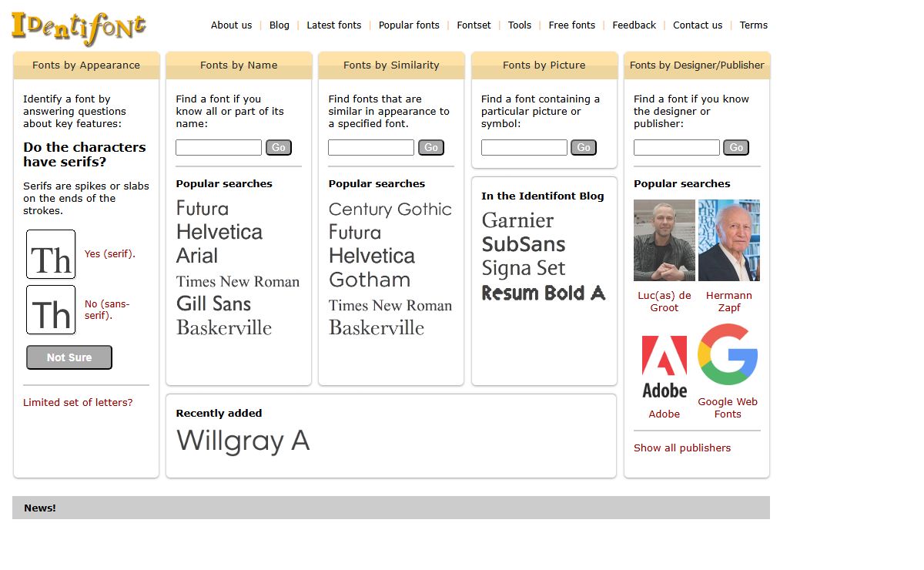924x570 pixels.
Task: Focus the Designer/Publisher search field
Action: (x=677, y=147)
